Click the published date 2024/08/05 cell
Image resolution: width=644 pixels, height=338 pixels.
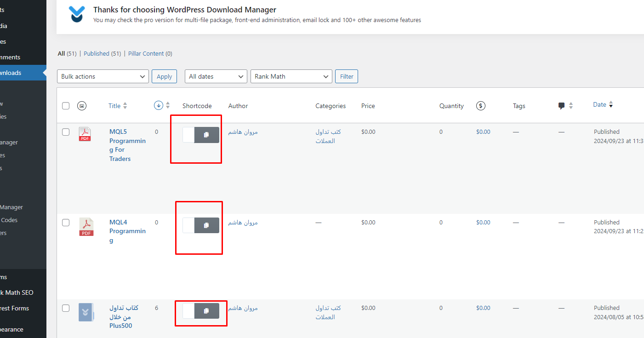click(619, 313)
